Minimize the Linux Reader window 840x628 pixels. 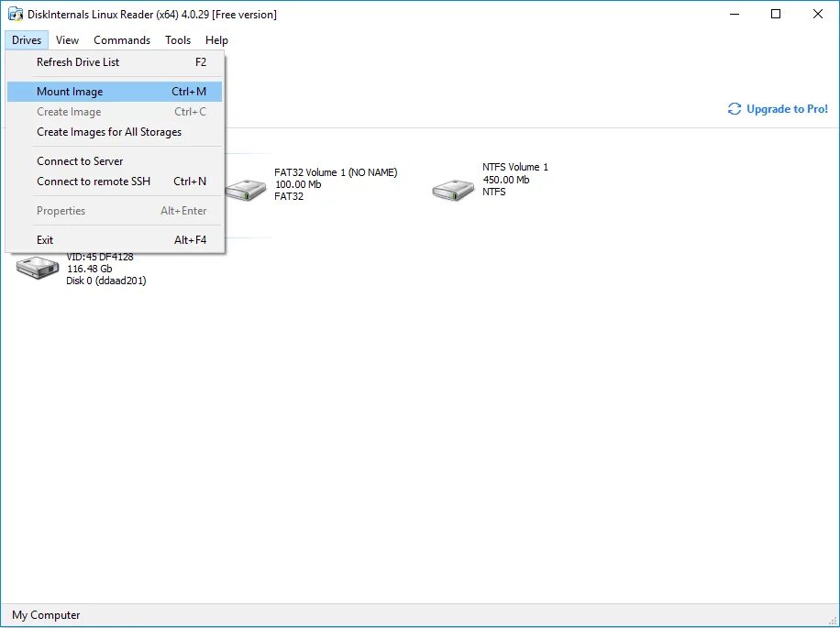735,15
